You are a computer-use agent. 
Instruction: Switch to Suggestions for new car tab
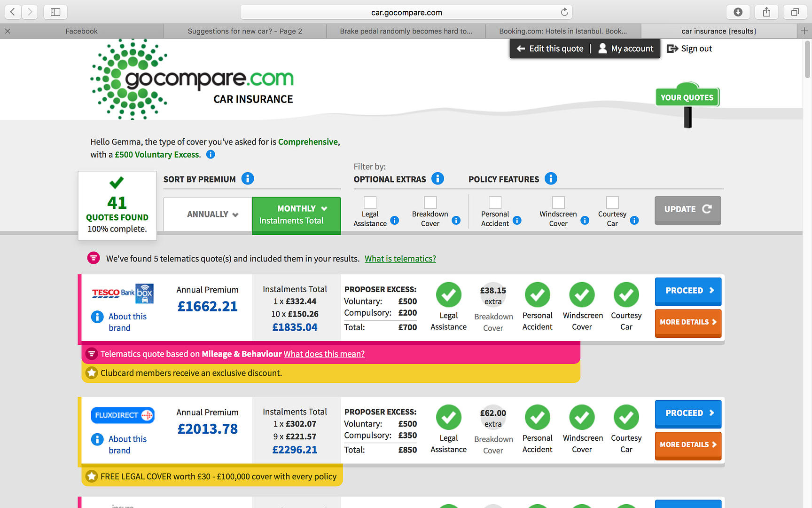point(245,31)
